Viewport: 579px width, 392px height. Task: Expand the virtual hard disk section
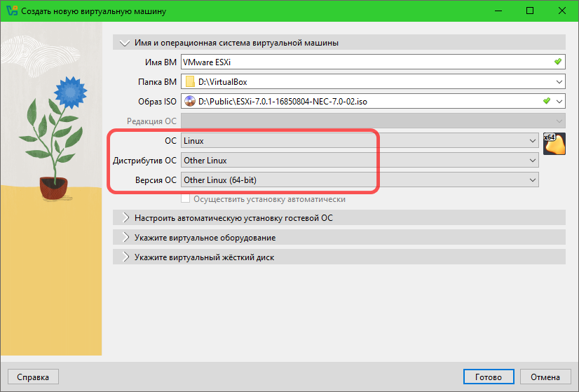(x=125, y=257)
